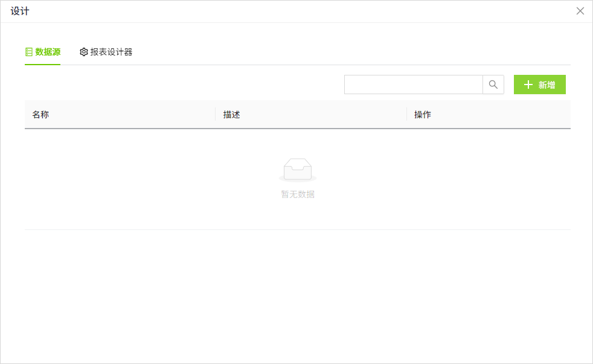Click the 描述 column header
This screenshot has height=364, width=593.
231,115
